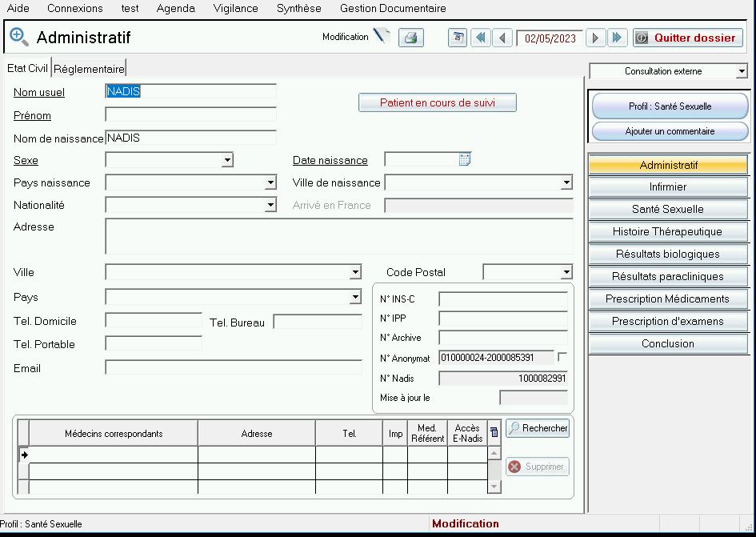Click the Patient en cours de suivi button

438,102
